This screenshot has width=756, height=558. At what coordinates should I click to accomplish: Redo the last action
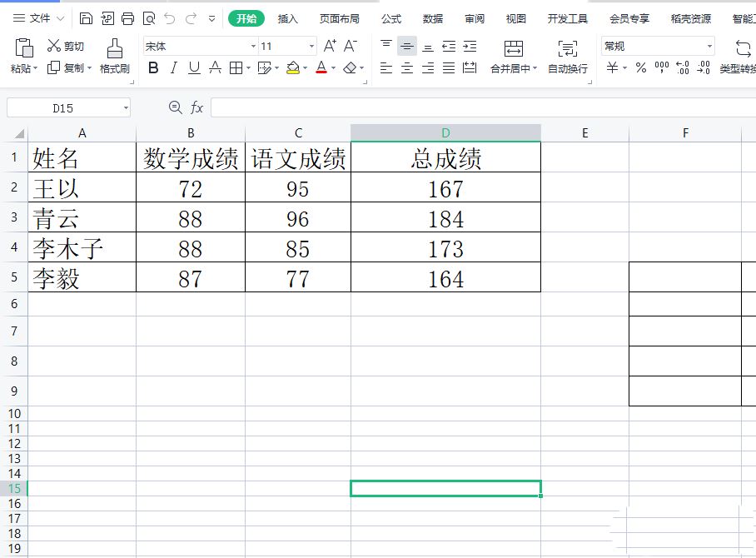(191, 19)
